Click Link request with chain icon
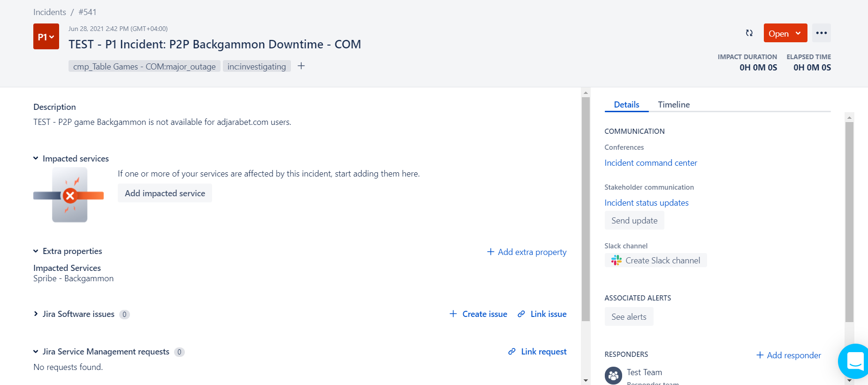 (x=537, y=352)
